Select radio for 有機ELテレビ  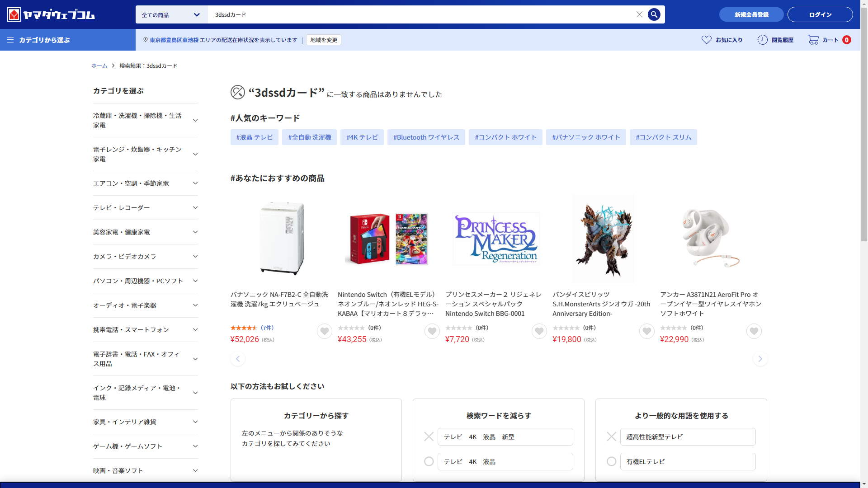coord(611,461)
